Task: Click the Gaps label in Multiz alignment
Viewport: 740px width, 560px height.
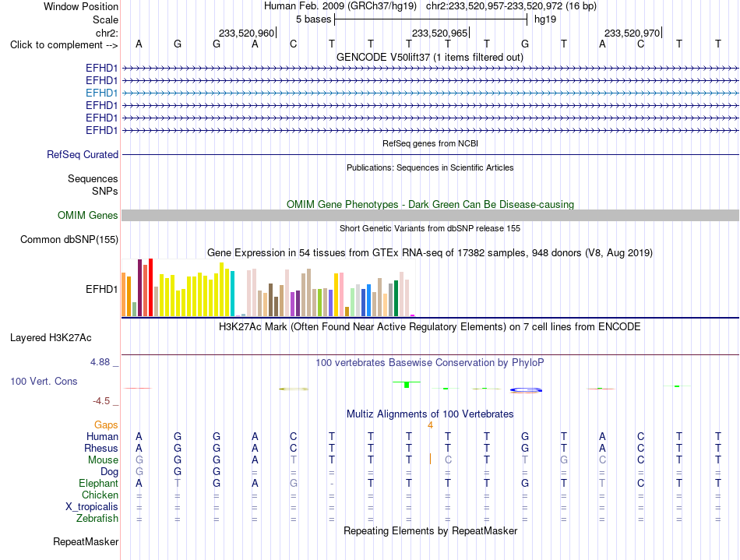Action: (106, 424)
